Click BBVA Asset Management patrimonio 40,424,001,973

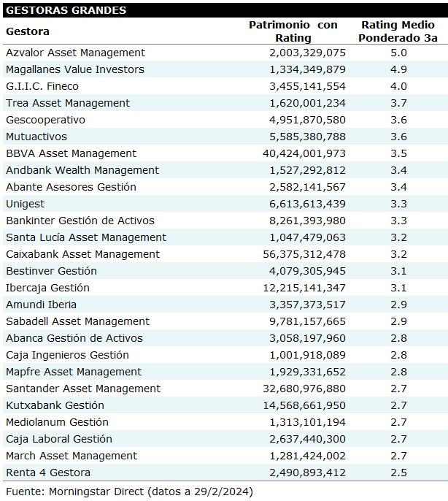coord(304,153)
